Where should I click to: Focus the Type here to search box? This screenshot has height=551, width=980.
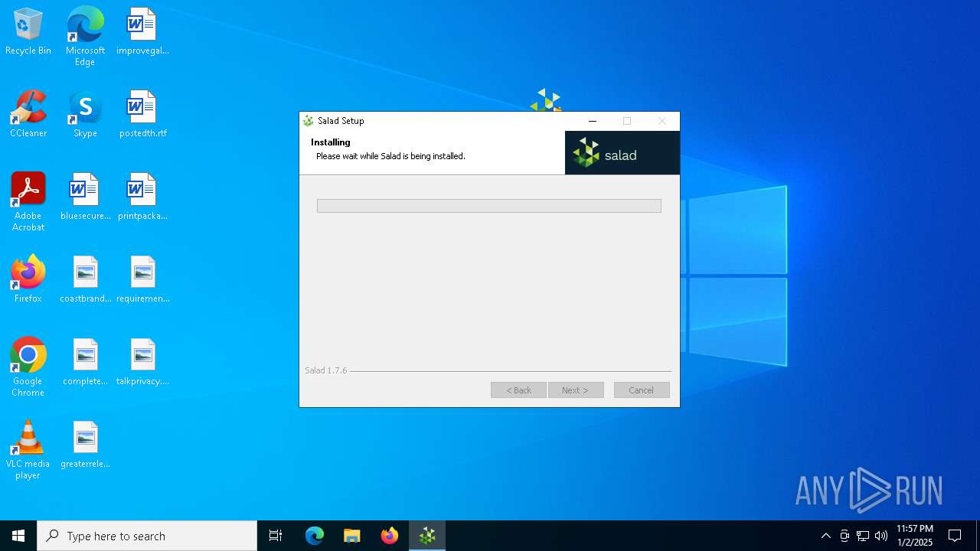tap(147, 536)
